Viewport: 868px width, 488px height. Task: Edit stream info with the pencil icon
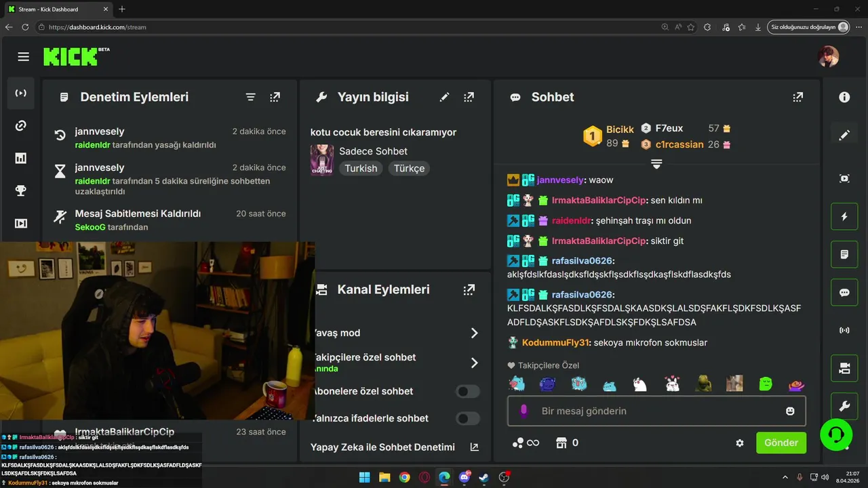tap(444, 97)
